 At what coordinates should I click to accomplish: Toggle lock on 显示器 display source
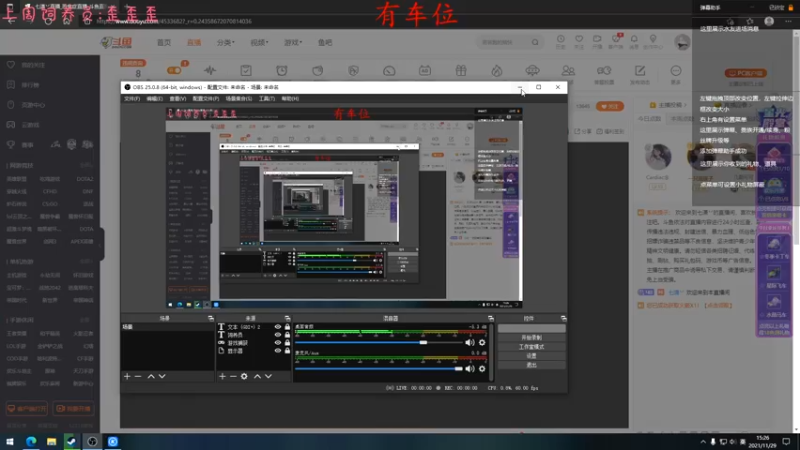[x=287, y=351]
